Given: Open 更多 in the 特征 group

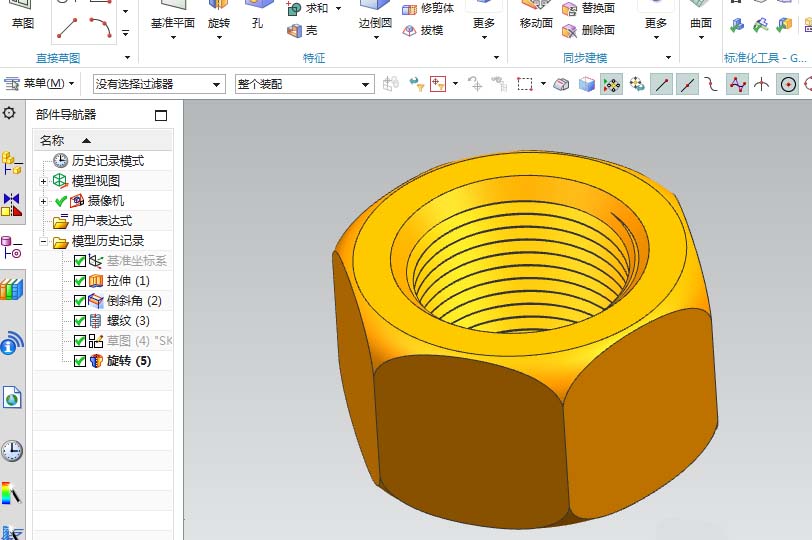Looking at the screenshot, I should tap(484, 27).
